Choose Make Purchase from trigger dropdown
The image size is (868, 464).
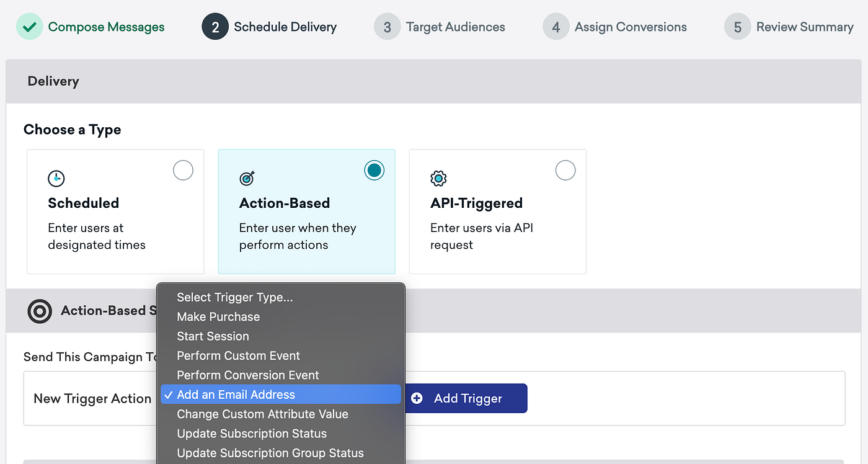[x=218, y=316]
